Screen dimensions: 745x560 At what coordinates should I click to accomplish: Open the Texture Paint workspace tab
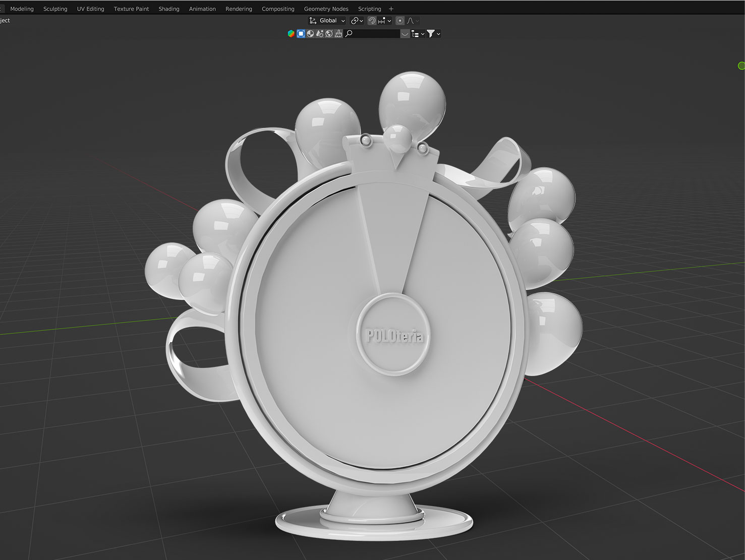pyautogui.click(x=131, y=9)
